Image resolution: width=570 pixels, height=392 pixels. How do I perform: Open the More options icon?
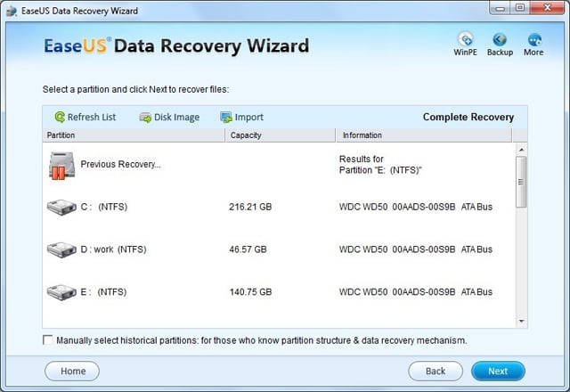pos(534,39)
